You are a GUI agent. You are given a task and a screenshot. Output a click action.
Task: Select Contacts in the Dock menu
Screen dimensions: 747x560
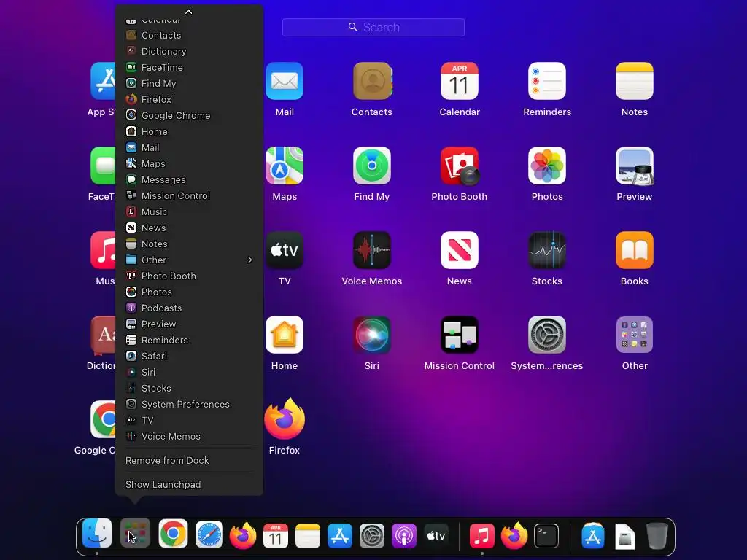coord(189,35)
